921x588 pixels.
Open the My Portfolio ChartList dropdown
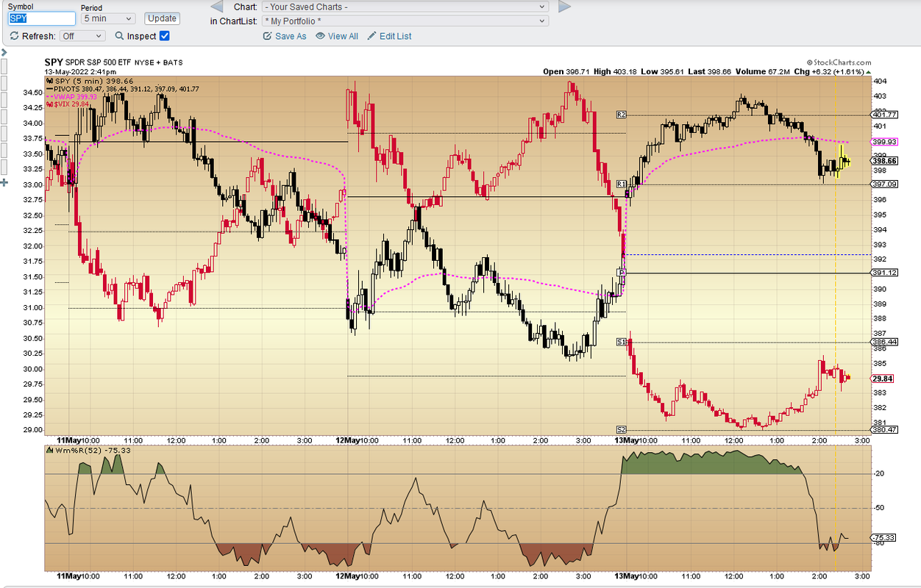click(x=405, y=21)
